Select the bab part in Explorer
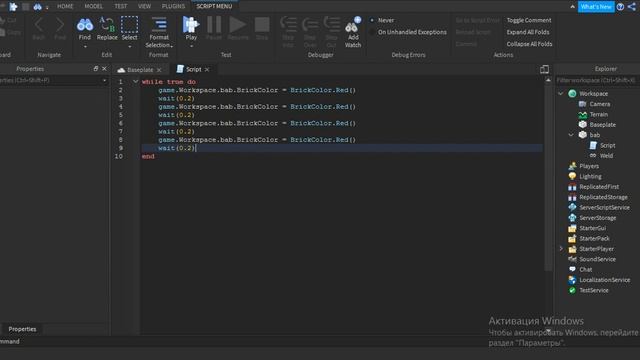 [595, 135]
